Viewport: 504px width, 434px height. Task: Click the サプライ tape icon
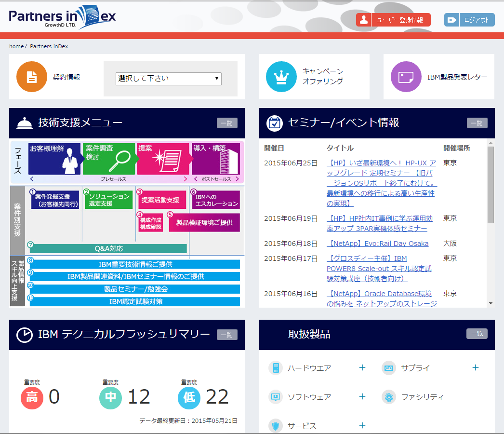pos(389,368)
